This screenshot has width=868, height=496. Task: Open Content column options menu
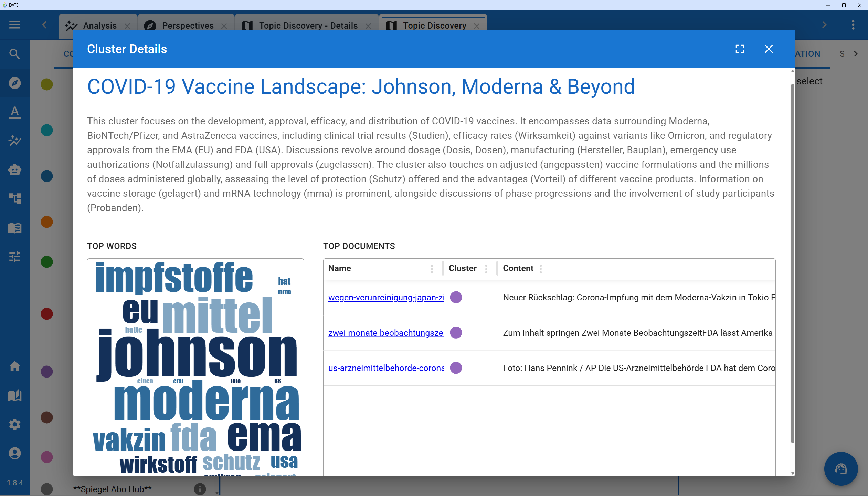540,269
